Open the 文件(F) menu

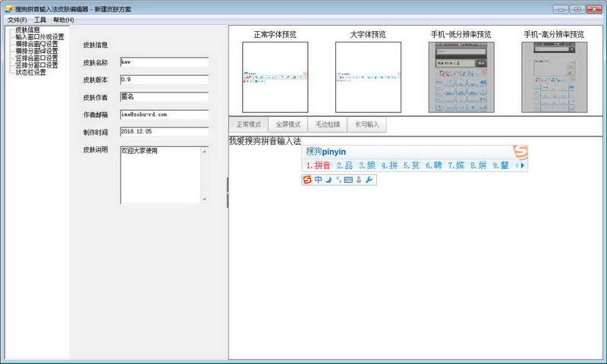pyautogui.click(x=17, y=20)
